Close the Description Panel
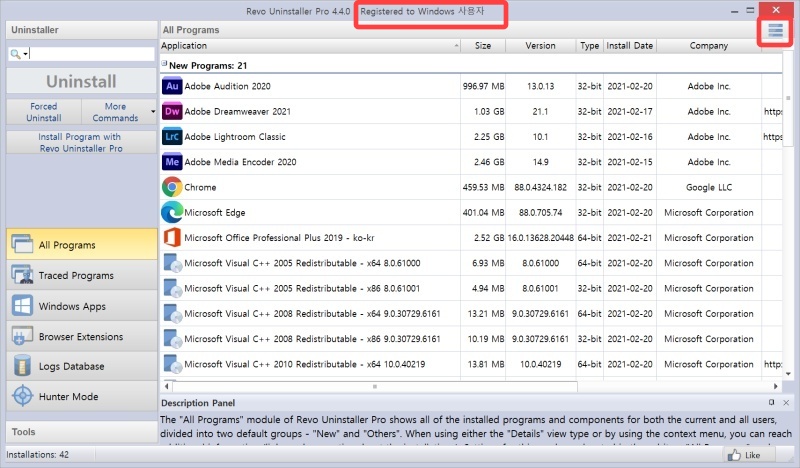Viewport: 800px width, 468px height. (x=786, y=403)
